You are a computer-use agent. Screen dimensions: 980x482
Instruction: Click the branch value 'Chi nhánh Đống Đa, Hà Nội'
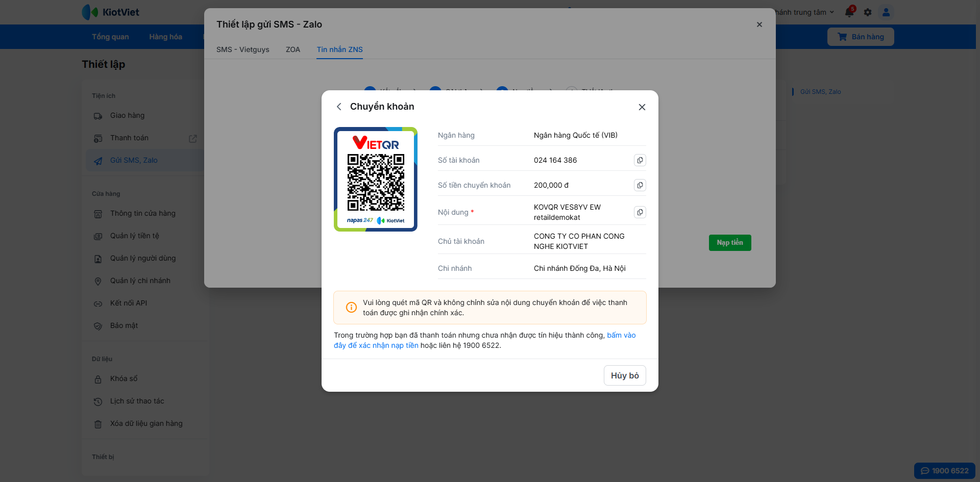[580, 268]
